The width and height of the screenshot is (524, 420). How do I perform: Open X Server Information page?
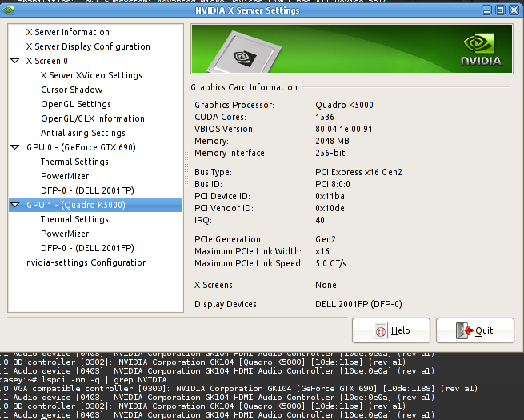click(x=67, y=32)
